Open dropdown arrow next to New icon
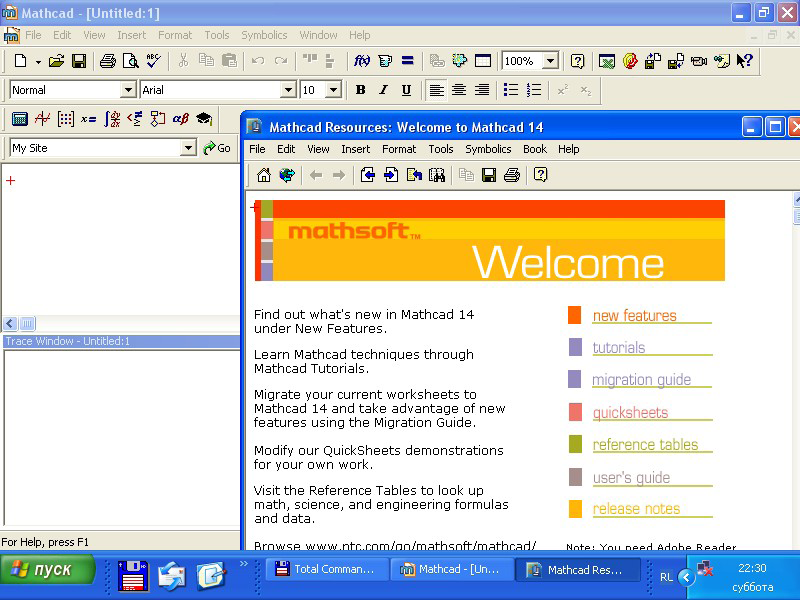Screen dimensions: 800x600 tap(38, 62)
